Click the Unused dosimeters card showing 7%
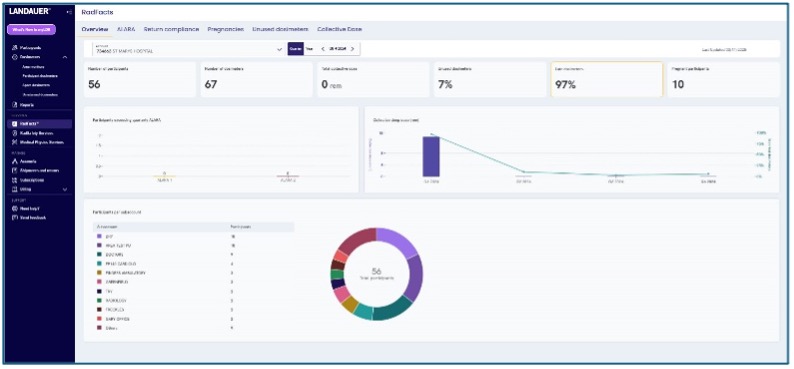Viewport: 794px width, 369px height. click(490, 79)
